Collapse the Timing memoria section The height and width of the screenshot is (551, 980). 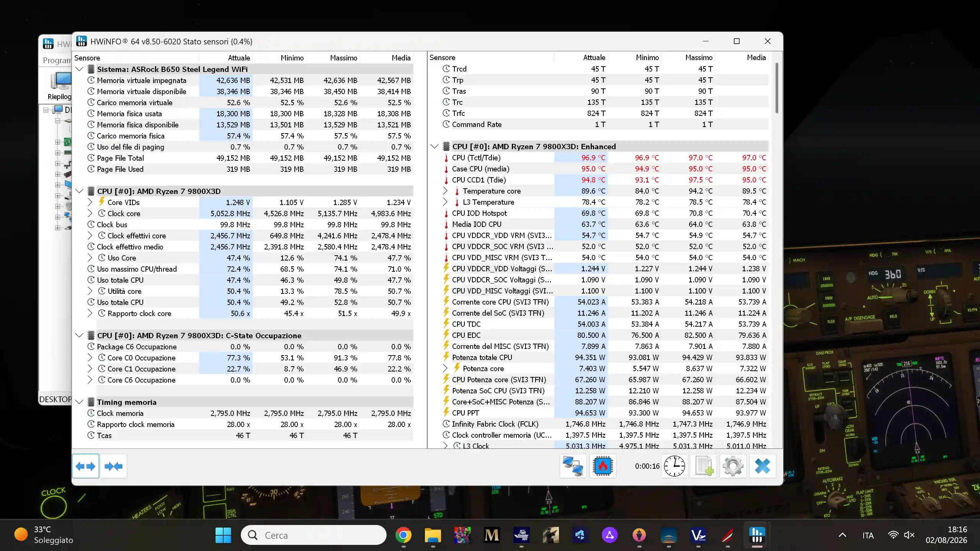coord(79,402)
